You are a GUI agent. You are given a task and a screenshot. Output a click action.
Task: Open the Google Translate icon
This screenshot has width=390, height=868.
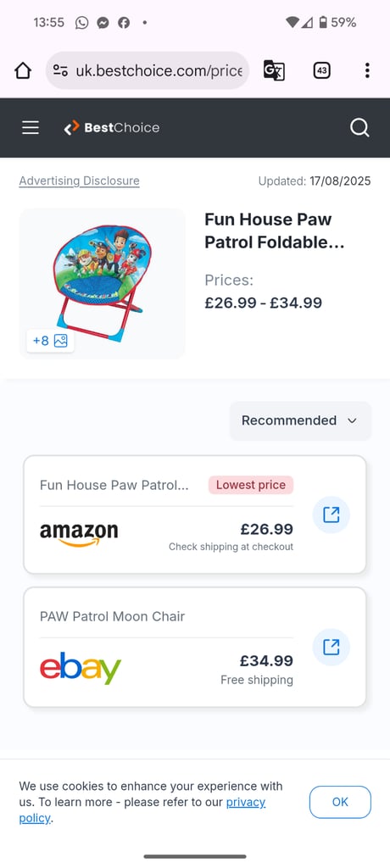click(274, 70)
